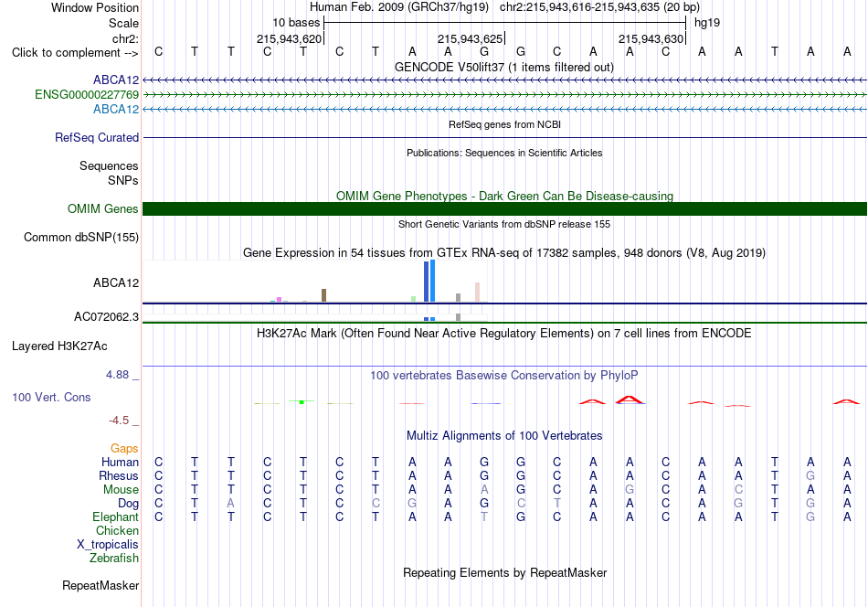
Task: Click the 'Dog' species row label
Action: point(128,504)
